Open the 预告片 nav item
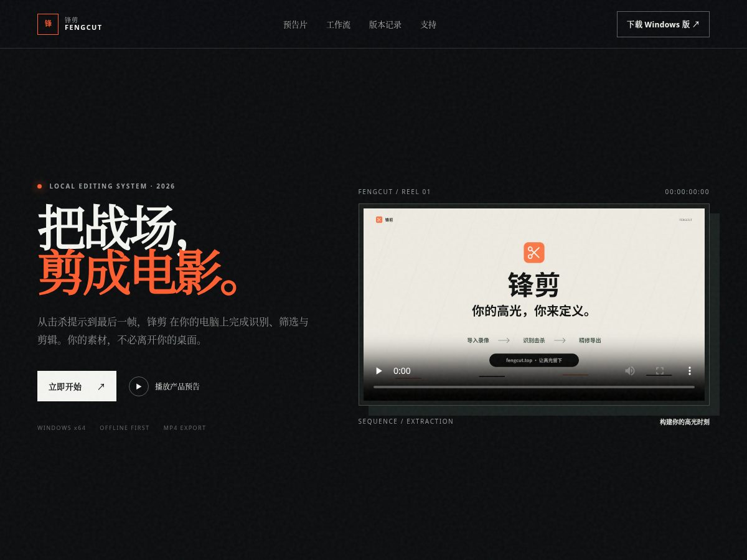 pos(295,25)
